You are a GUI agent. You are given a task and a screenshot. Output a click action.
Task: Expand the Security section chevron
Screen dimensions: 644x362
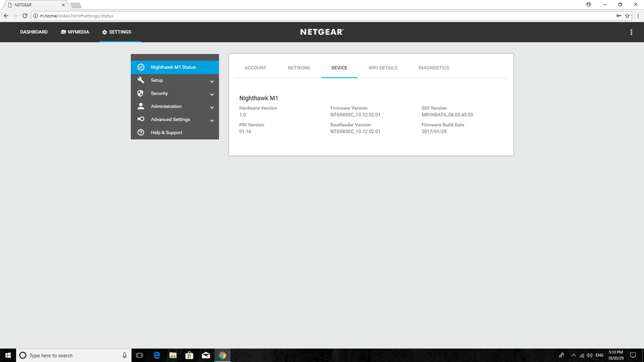pyautogui.click(x=211, y=94)
